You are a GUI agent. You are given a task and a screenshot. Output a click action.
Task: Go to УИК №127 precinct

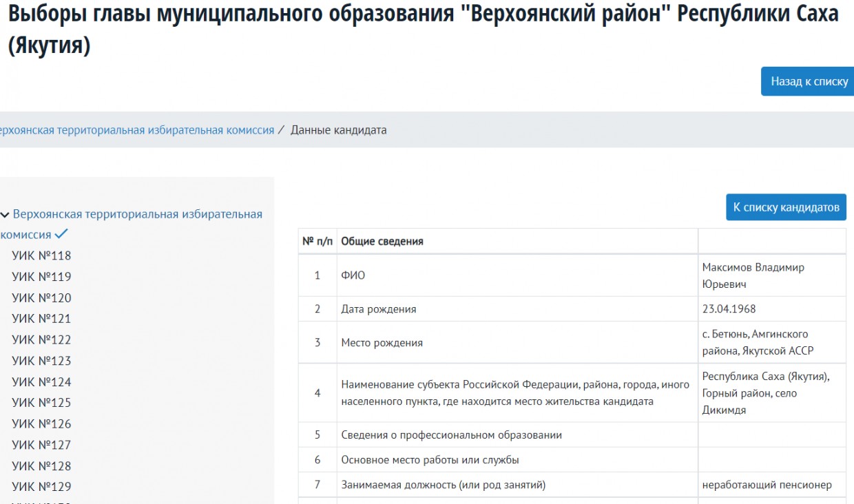(41, 445)
